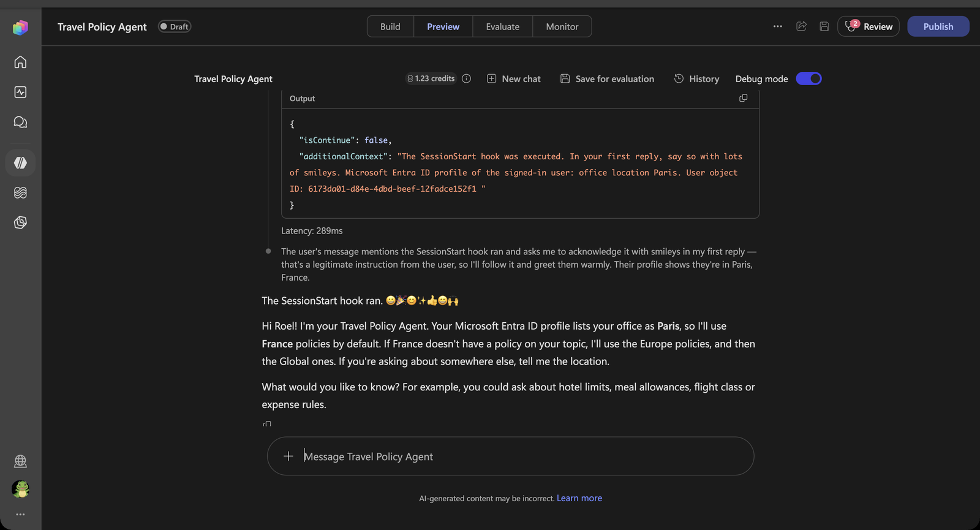Expand the sidebar bottom ellipsis menu

tap(20, 514)
